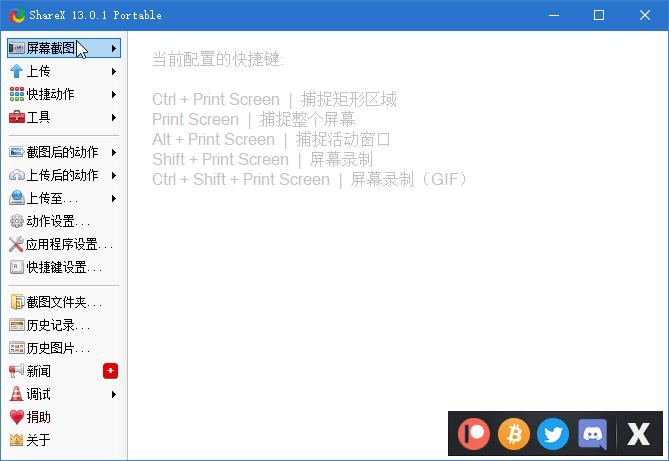Open the Twitter bird icon
Image resolution: width=669 pixels, height=461 pixels.
tap(553, 434)
